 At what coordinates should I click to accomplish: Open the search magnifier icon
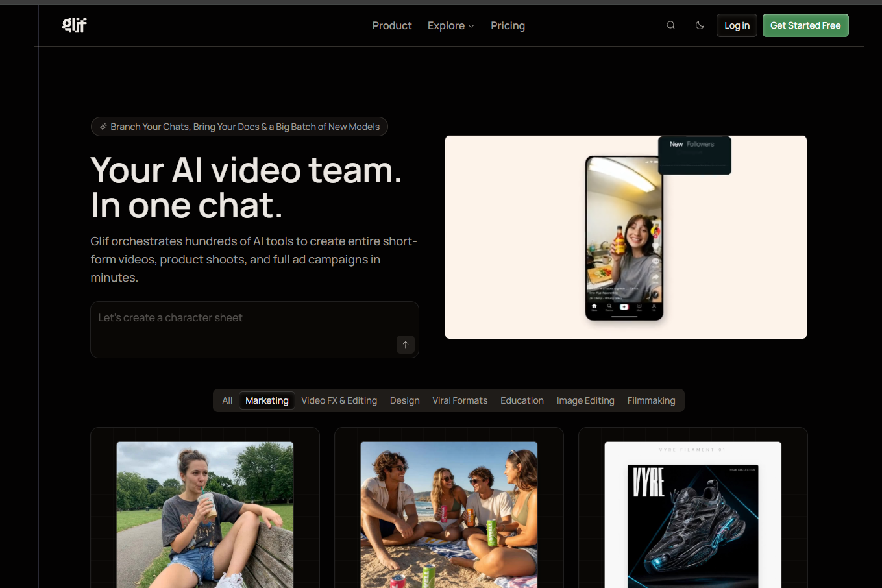[x=671, y=25]
